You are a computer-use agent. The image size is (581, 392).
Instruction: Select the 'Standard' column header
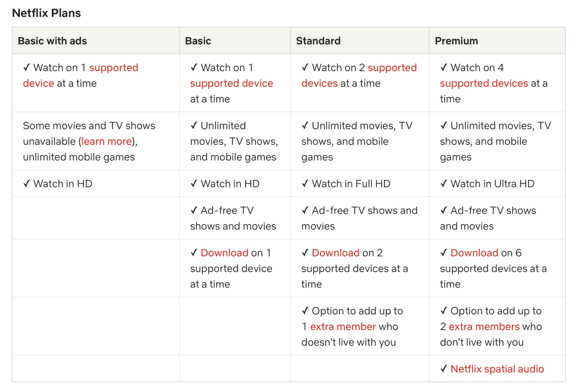[318, 41]
